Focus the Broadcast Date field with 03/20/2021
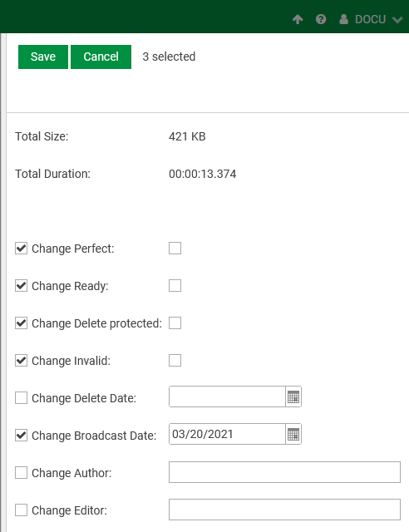Image resolution: width=409 pixels, height=532 pixels. pos(227,434)
